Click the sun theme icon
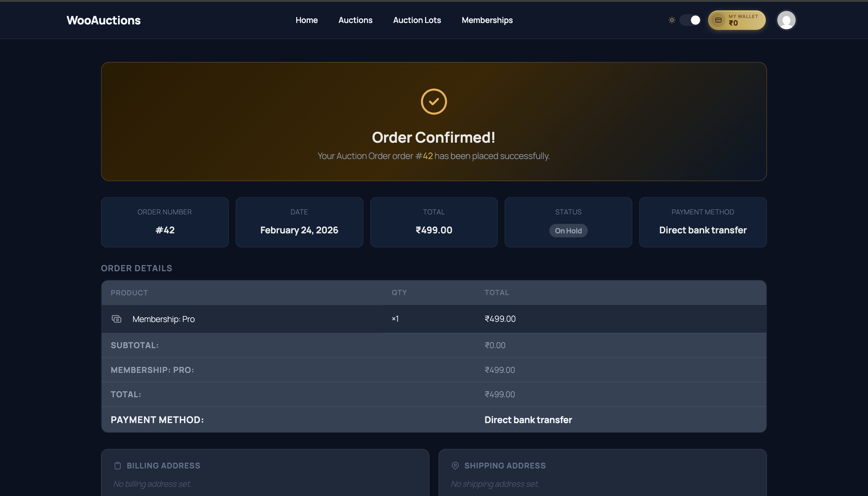This screenshot has width=868, height=496. click(x=671, y=20)
